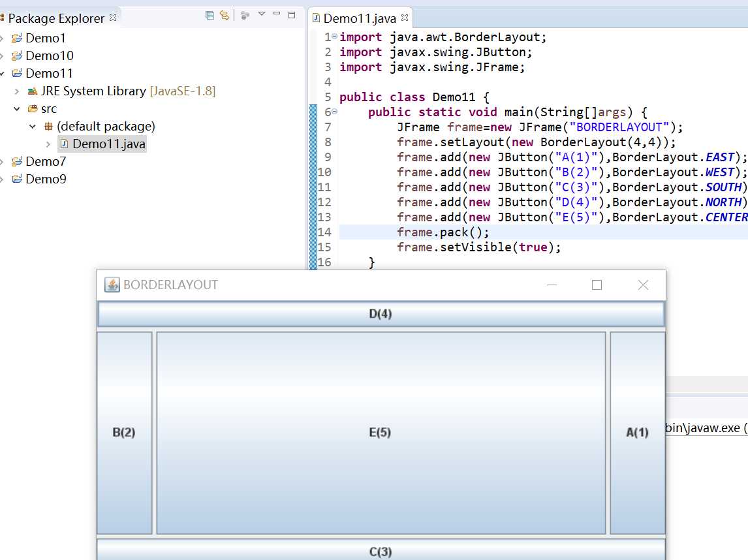Click the BORDERLAYOUT window title text
The image size is (748, 560).
pos(170,285)
